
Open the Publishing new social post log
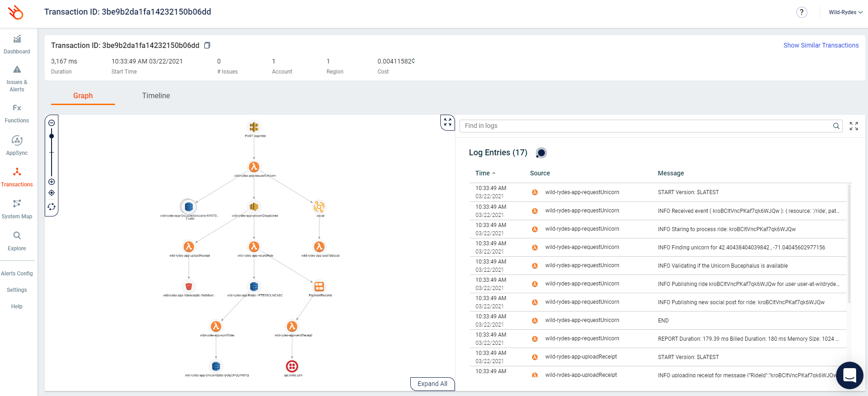(658, 302)
